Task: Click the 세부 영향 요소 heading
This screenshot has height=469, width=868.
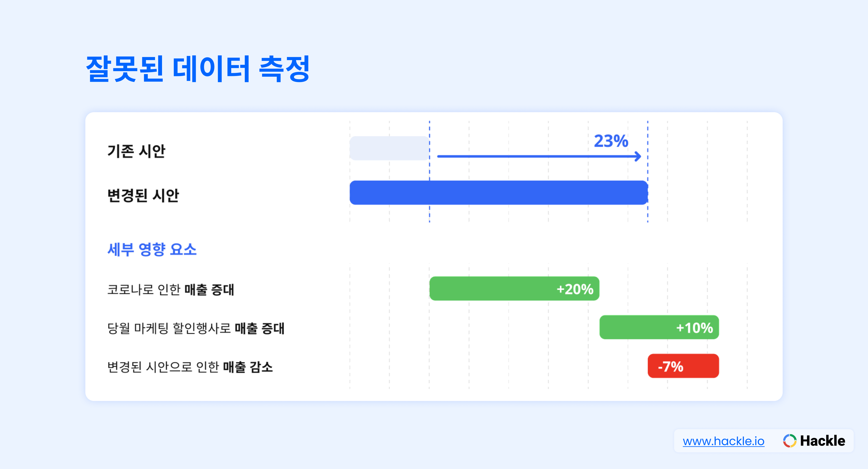Action: point(152,249)
